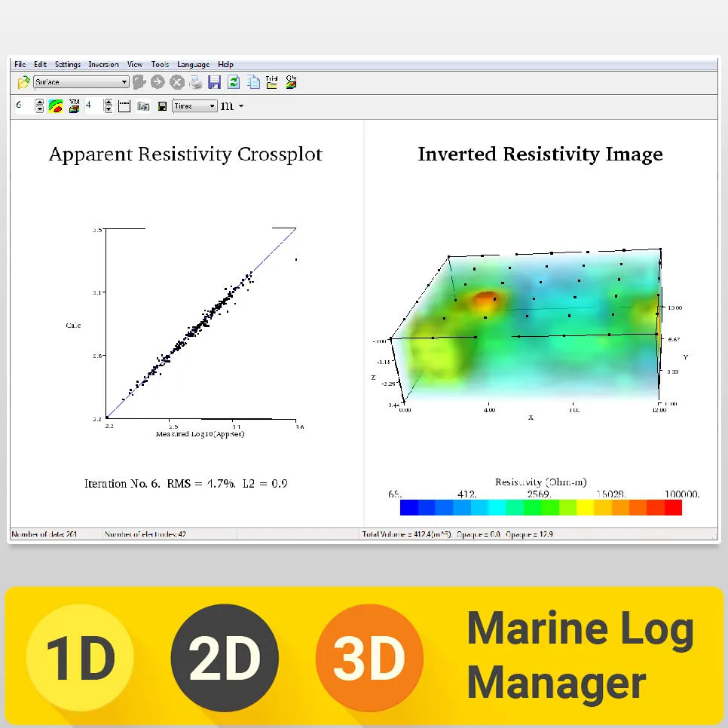Viewport: 728px width, 728px height.
Task: Click the Refresh toolbar icon
Action: 233,83
